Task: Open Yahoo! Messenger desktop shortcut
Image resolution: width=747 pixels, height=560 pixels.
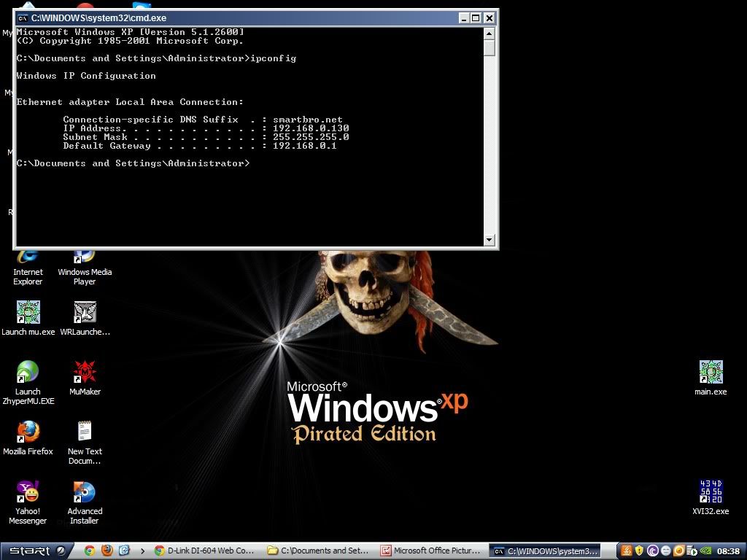Action: 28,493
